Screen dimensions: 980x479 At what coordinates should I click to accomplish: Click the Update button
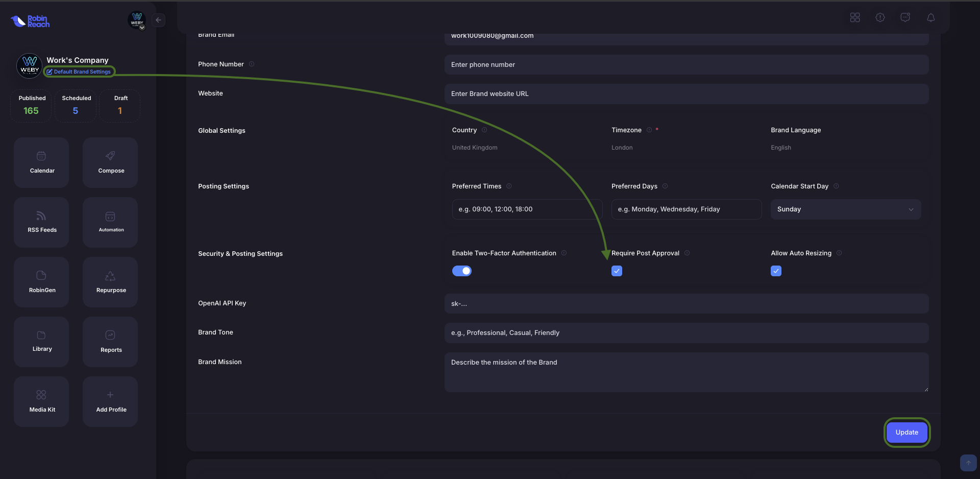(907, 433)
